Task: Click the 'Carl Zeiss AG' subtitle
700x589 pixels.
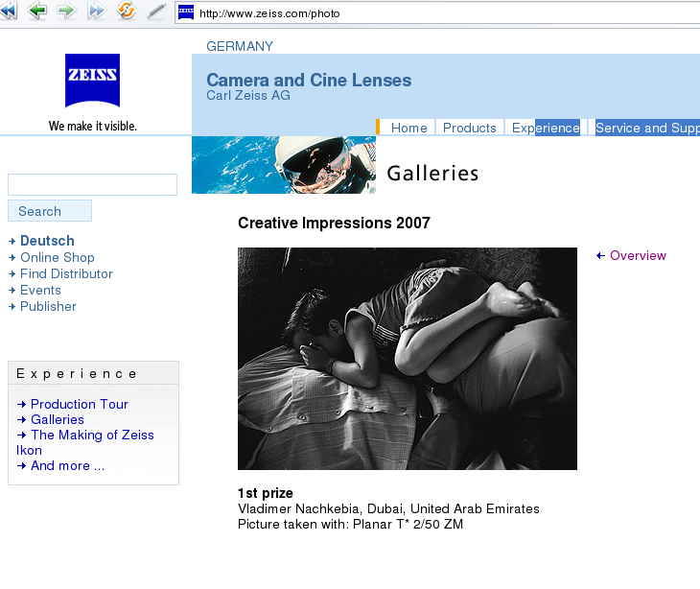Action: pos(248,95)
